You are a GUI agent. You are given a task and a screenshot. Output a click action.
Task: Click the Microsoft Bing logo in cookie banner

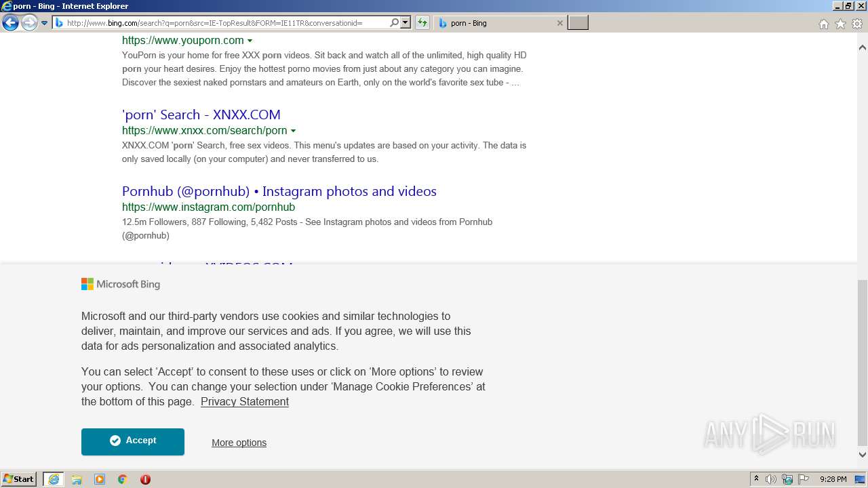[121, 284]
